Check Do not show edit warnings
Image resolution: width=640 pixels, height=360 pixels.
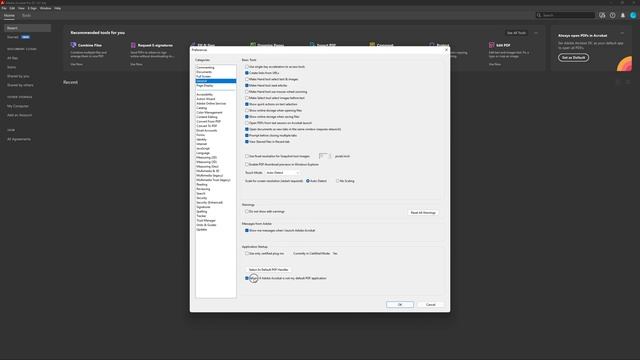(247, 211)
